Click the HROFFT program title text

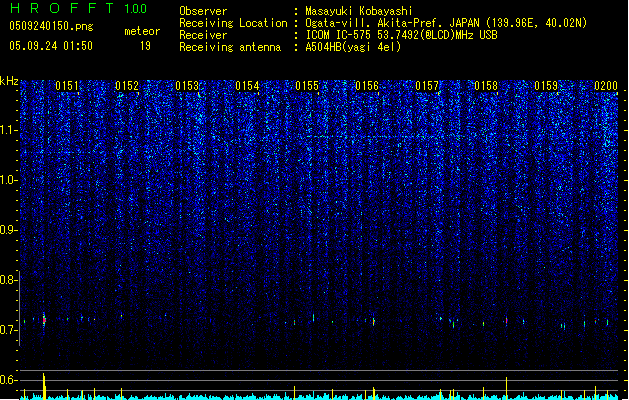62,8
